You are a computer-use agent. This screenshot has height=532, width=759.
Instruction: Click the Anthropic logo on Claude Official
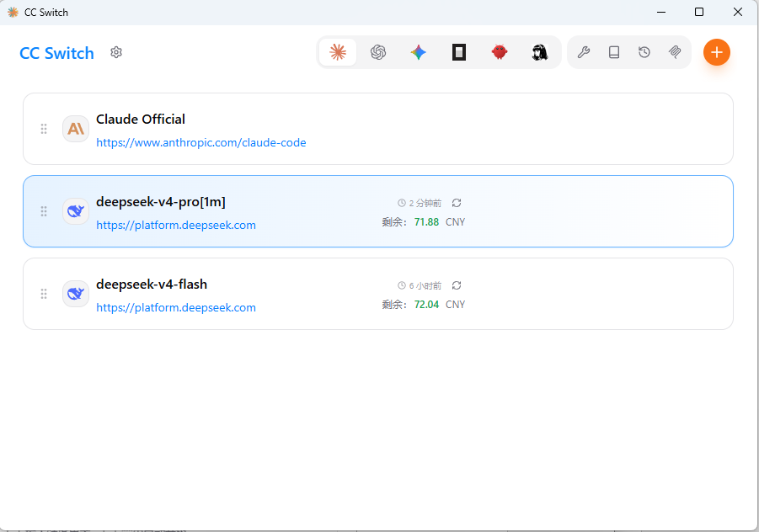[x=76, y=129]
